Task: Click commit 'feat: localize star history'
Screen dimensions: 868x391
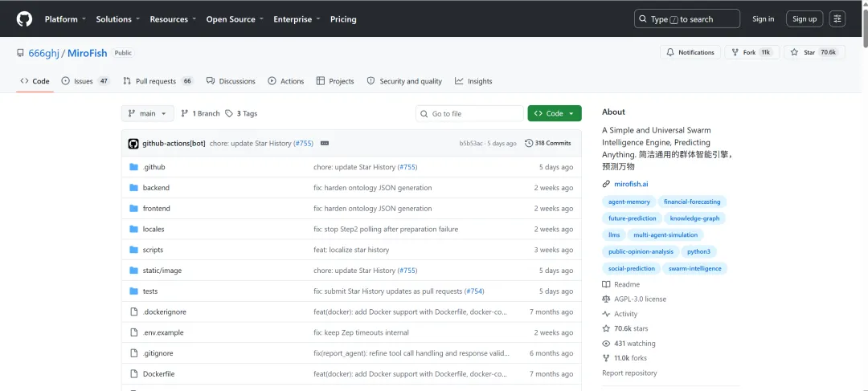Action: pyautogui.click(x=351, y=250)
